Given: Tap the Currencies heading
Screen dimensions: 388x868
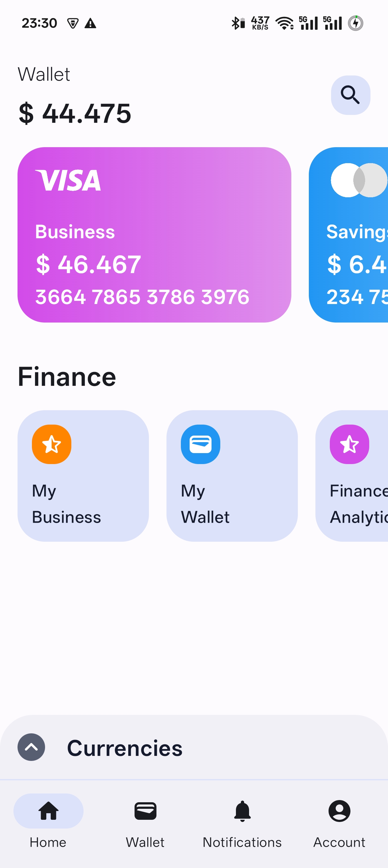Looking at the screenshot, I should coord(125,748).
